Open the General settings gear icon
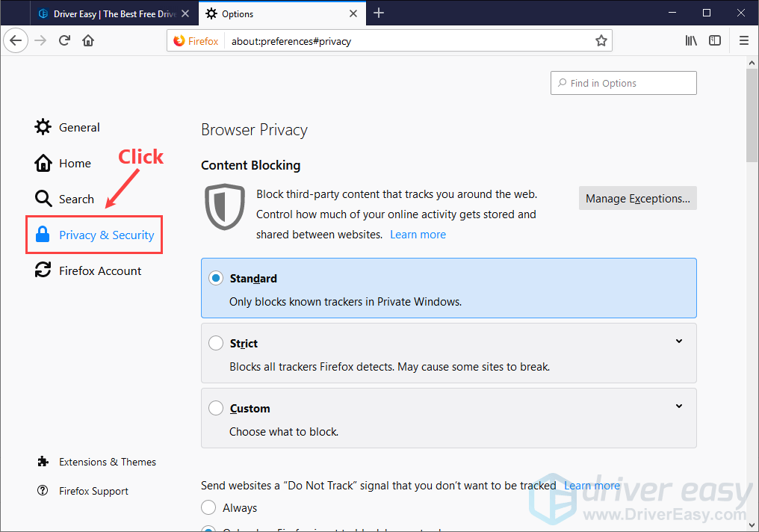This screenshot has width=759, height=532. click(x=43, y=127)
